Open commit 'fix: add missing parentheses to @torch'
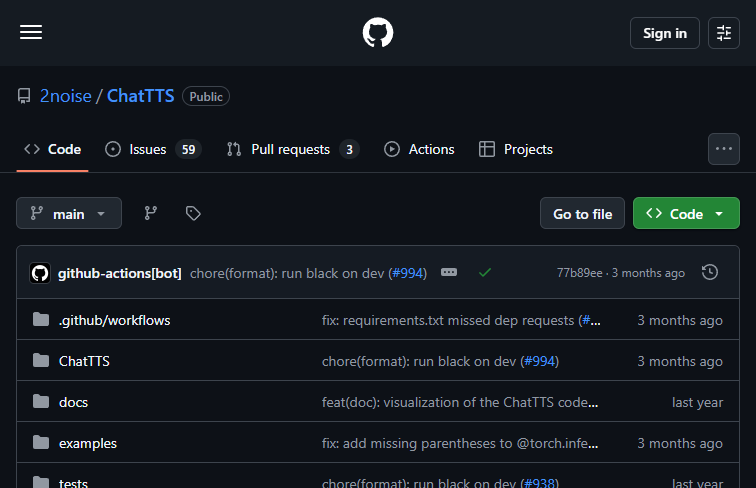The height and width of the screenshot is (488, 756). 460,443
